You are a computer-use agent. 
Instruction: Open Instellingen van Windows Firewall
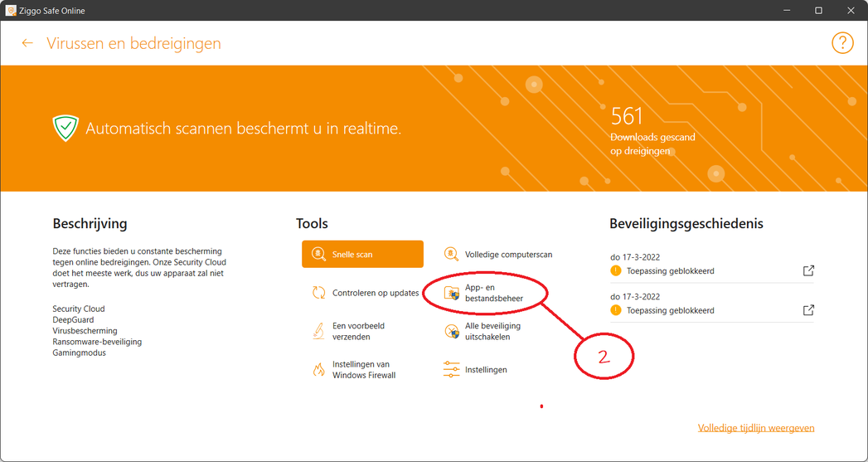[x=354, y=369]
